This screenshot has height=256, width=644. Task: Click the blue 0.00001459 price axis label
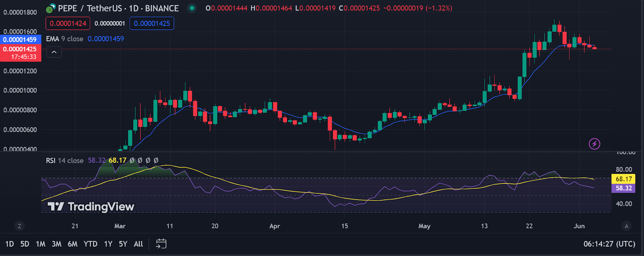click(x=21, y=39)
